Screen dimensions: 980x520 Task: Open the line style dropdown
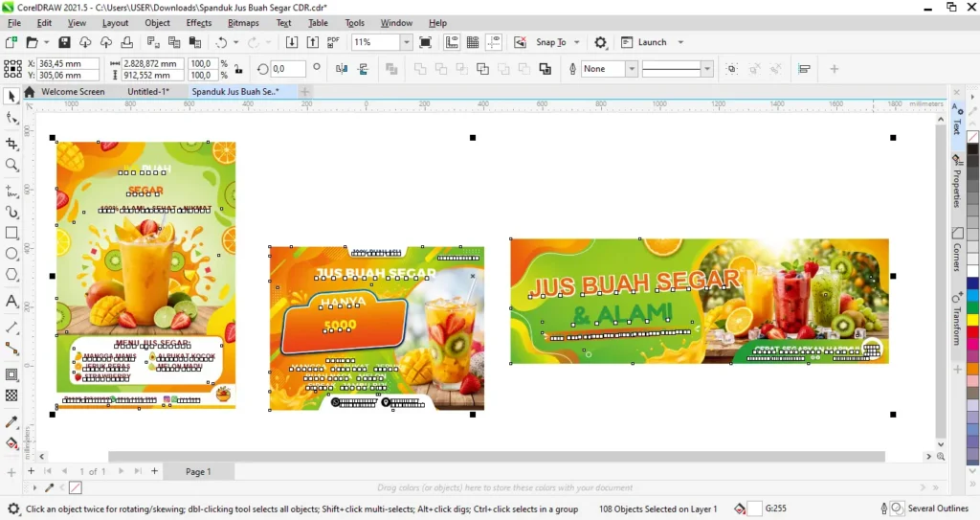[x=707, y=69]
